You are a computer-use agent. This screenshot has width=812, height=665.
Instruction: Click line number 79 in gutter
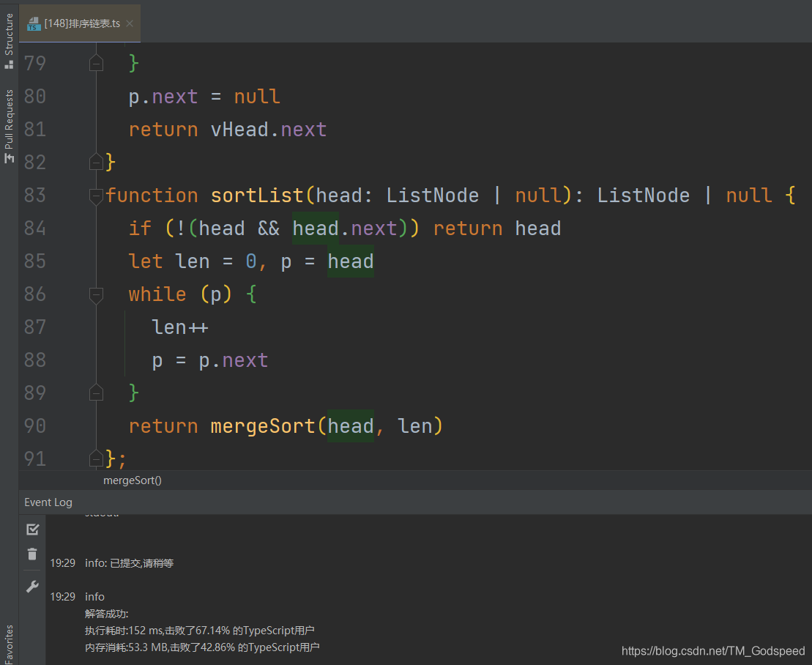[34, 63]
